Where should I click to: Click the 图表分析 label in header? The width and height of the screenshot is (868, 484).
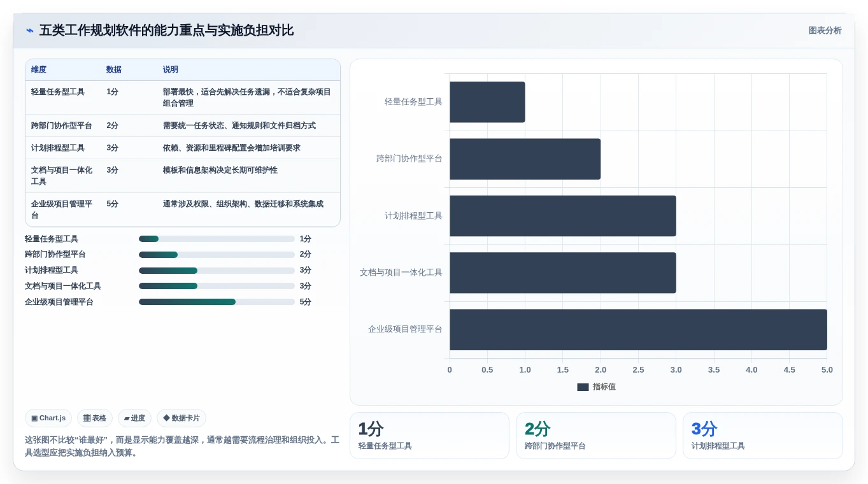(825, 31)
